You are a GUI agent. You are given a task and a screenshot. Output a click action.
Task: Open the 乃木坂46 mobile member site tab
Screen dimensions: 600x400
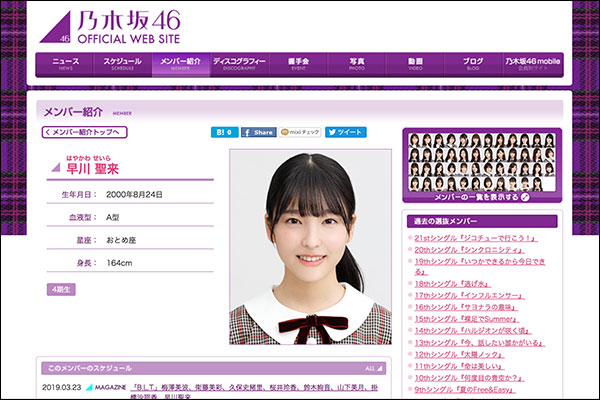(x=532, y=64)
